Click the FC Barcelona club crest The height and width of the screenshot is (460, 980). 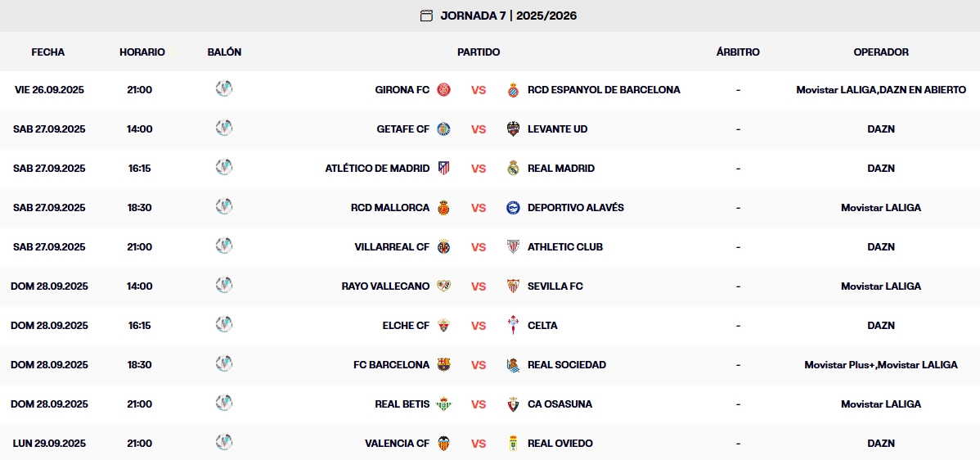tap(443, 365)
